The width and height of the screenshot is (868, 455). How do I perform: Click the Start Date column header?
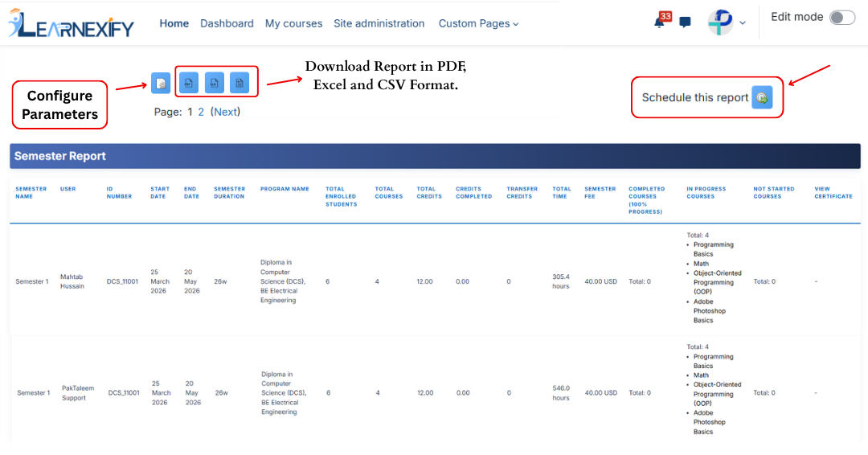click(x=160, y=193)
